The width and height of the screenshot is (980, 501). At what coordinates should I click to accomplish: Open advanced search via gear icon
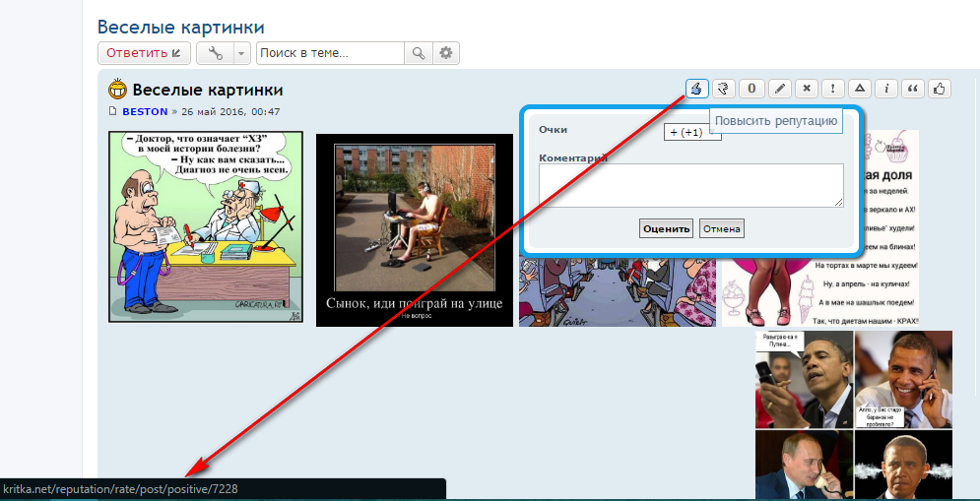445,53
